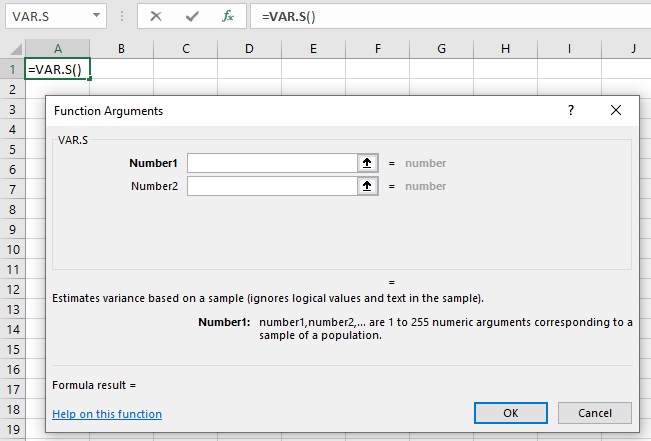The image size is (651, 441).
Task: Select row 10 header
Action: 12,250
